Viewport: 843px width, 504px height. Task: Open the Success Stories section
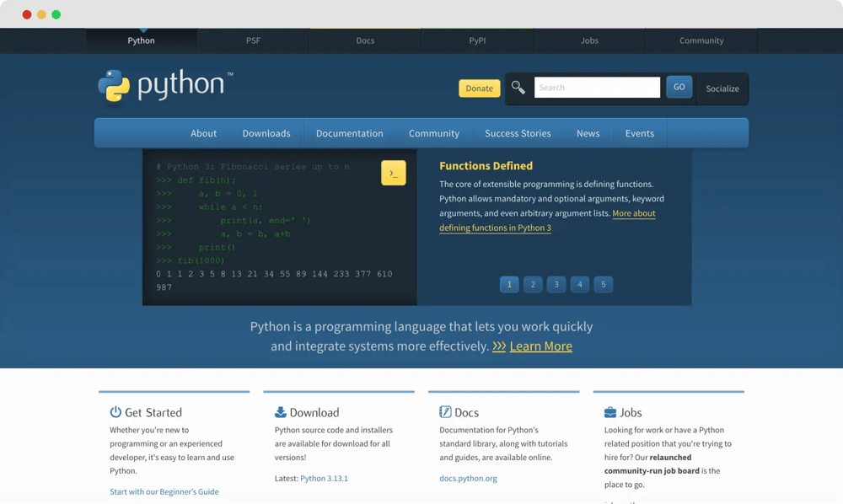coord(518,133)
